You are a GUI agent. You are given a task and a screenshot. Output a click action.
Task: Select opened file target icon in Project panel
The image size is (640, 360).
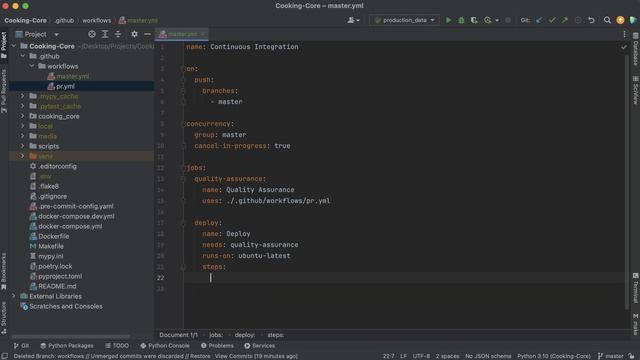click(92, 34)
